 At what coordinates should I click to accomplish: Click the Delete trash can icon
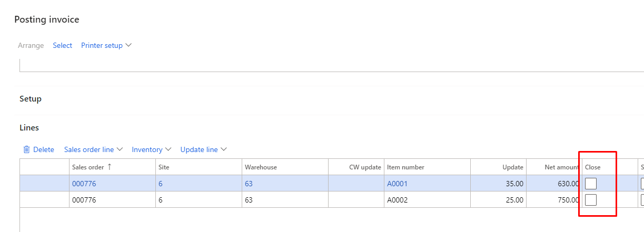pos(26,149)
